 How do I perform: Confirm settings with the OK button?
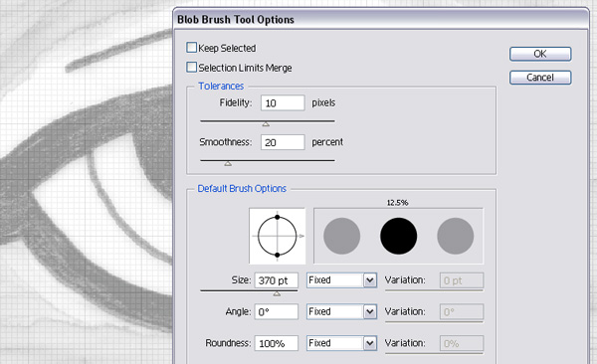tap(540, 54)
